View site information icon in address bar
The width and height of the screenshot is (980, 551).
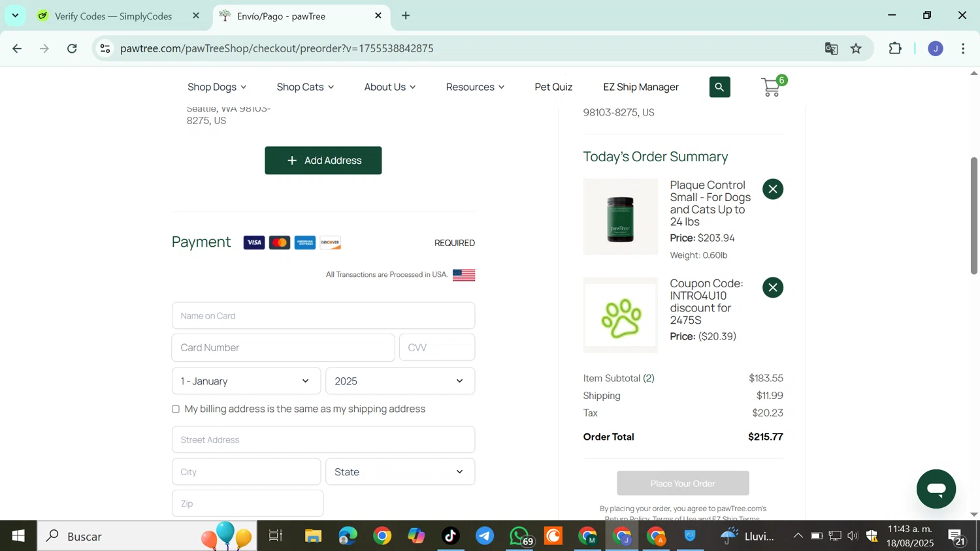tap(105, 48)
